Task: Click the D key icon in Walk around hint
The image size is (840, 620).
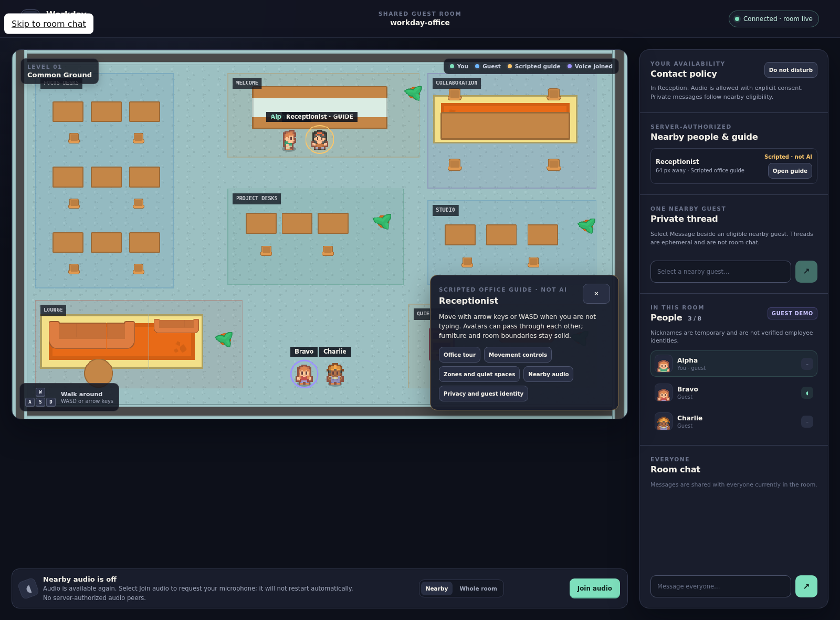Action: click(51, 402)
